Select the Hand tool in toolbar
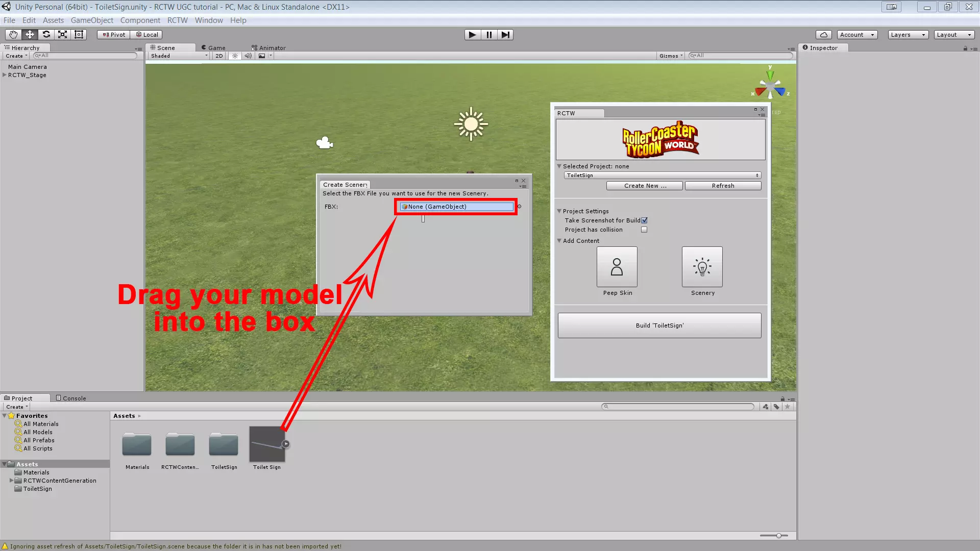Viewport: 980px width, 551px height. tap(13, 35)
